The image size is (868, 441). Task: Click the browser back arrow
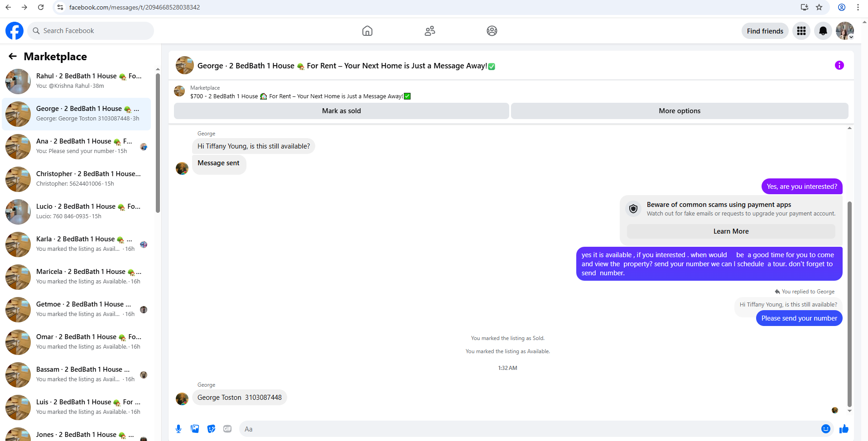(x=8, y=7)
